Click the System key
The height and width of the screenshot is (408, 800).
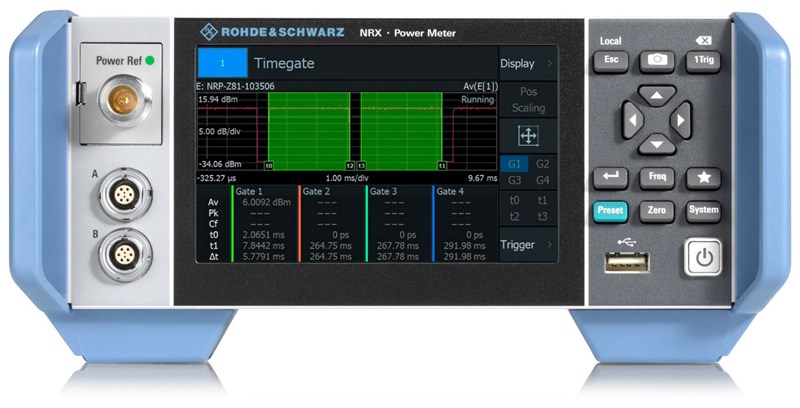pyautogui.click(x=703, y=211)
